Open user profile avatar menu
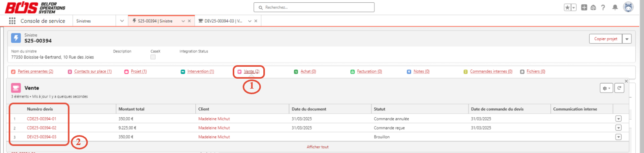 [x=628, y=7]
